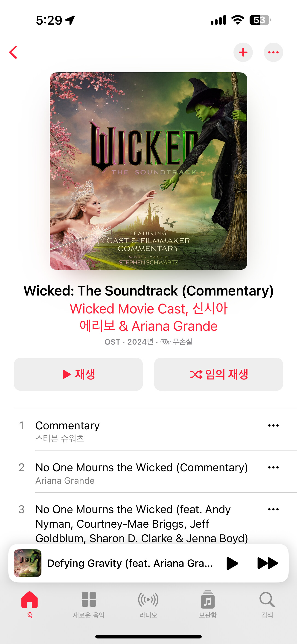The height and width of the screenshot is (644, 297).
Task: Switch to the 홈 tab
Action: click(x=29, y=605)
